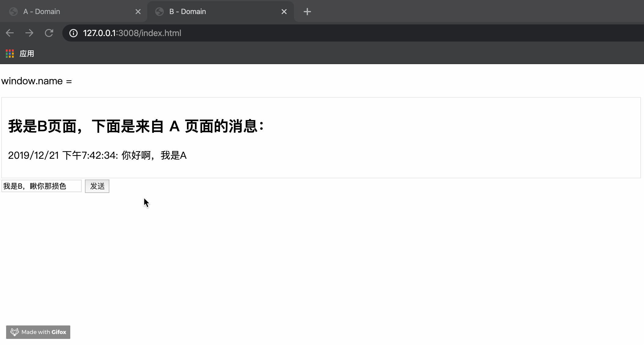The width and height of the screenshot is (644, 345).
Task: Click the 应用 bookmarks label
Action: click(27, 54)
